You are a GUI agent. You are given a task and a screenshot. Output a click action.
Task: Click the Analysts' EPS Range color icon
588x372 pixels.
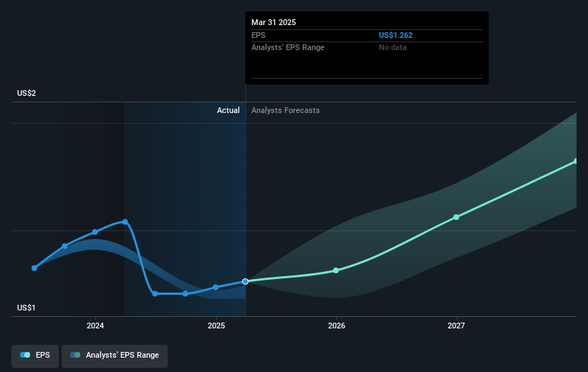tap(75, 355)
